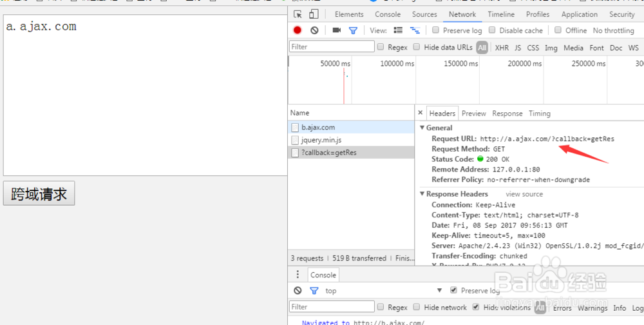Uncheck Preserve log in the Console

453,290
